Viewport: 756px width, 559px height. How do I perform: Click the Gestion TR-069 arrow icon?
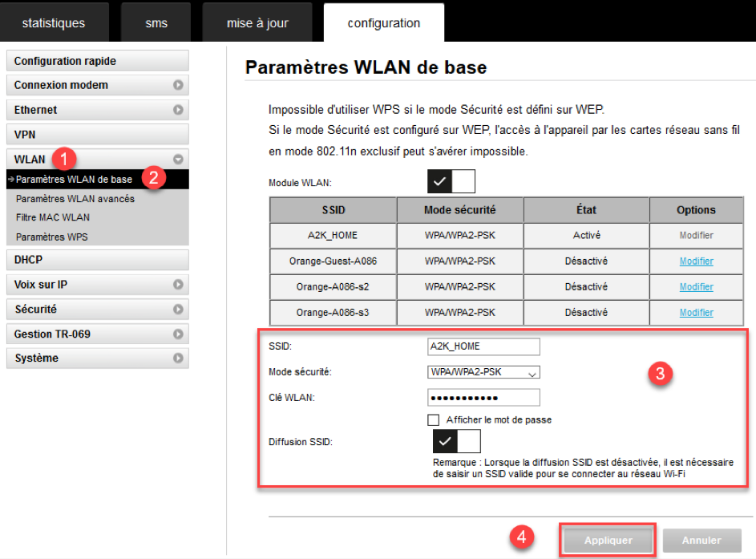[x=178, y=334]
